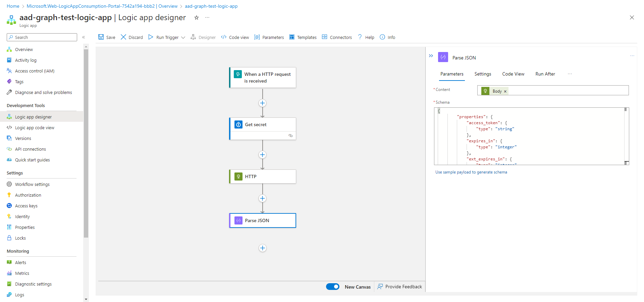
Task: Expand the Run Trigger dropdown
Action: click(183, 38)
